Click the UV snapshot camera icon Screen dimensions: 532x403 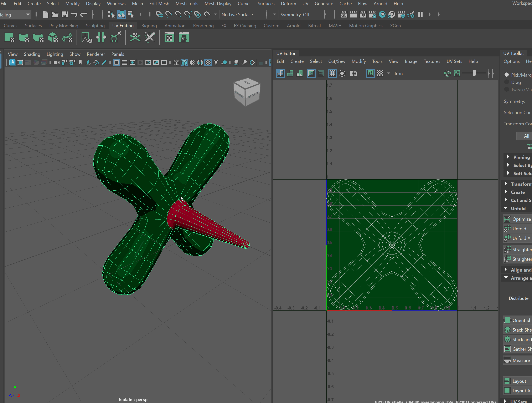coord(353,74)
